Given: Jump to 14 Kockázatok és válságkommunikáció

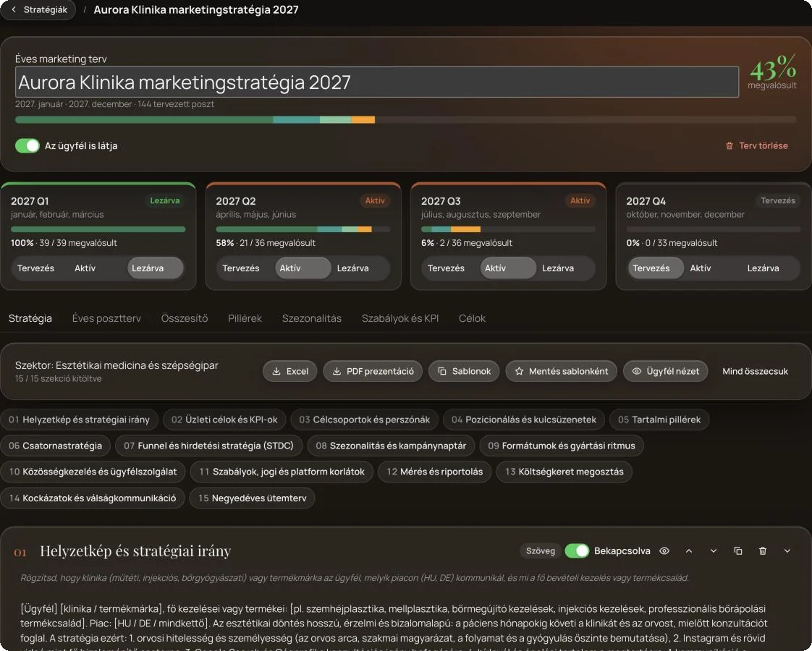Looking at the screenshot, I should (x=93, y=498).
